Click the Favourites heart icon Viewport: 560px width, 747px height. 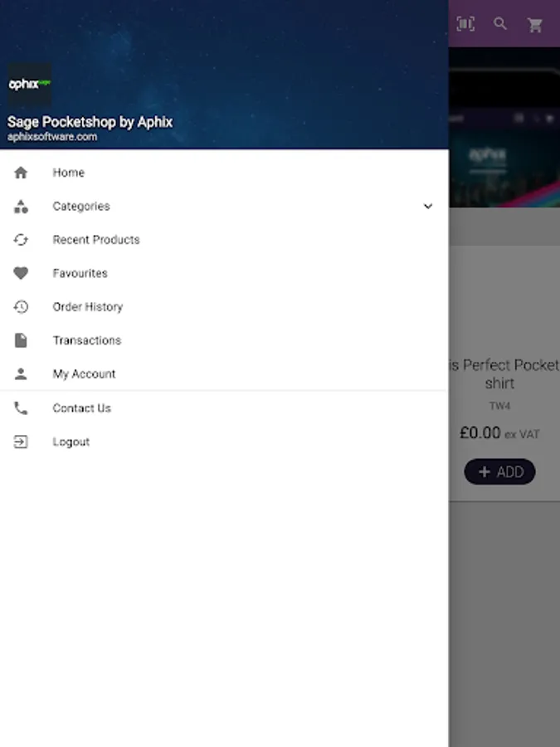tap(21, 273)
